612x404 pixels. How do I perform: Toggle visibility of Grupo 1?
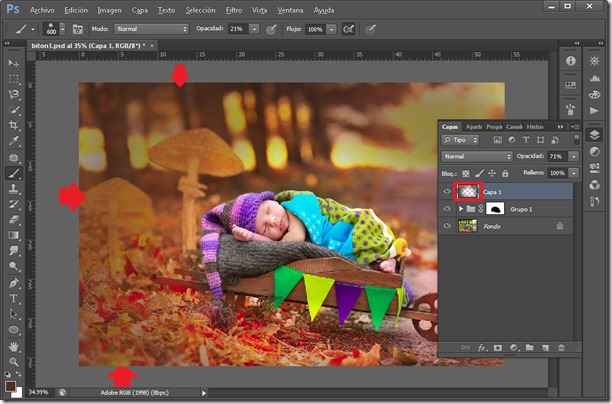[x=447, y=208]
